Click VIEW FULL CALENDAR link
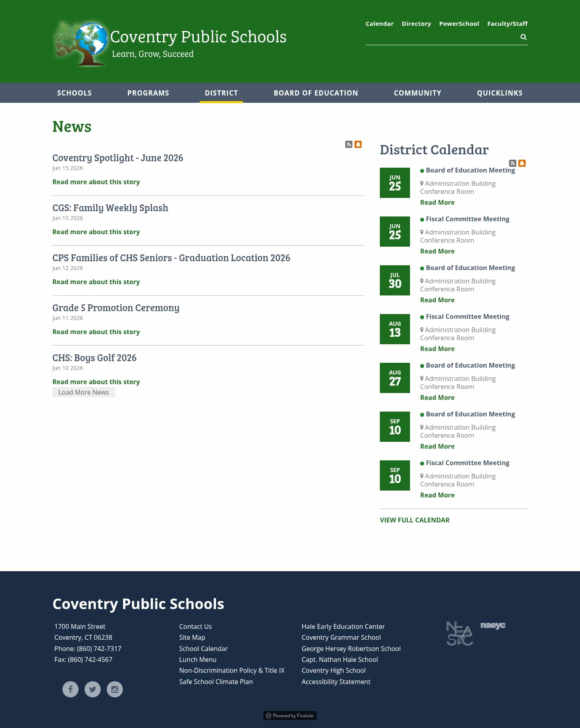The image size is (580, 728). click(414, 520)
